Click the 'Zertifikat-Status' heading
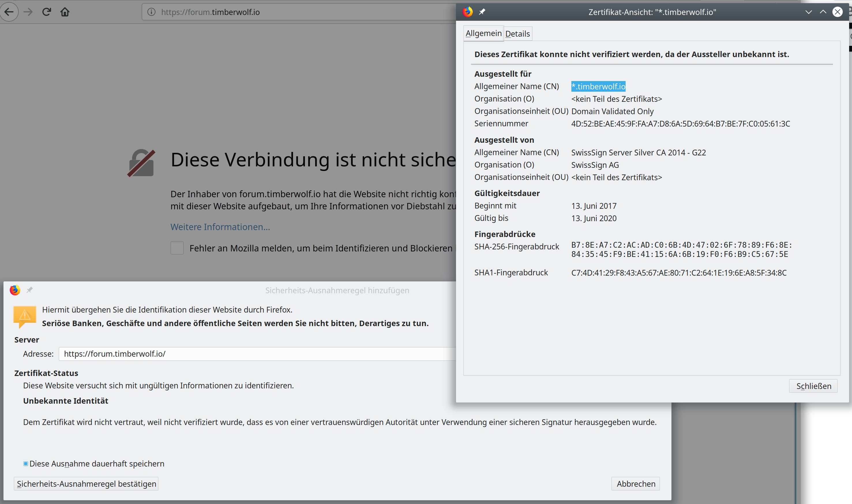Viewport: 852px width, 504px height. click(46, 373)
